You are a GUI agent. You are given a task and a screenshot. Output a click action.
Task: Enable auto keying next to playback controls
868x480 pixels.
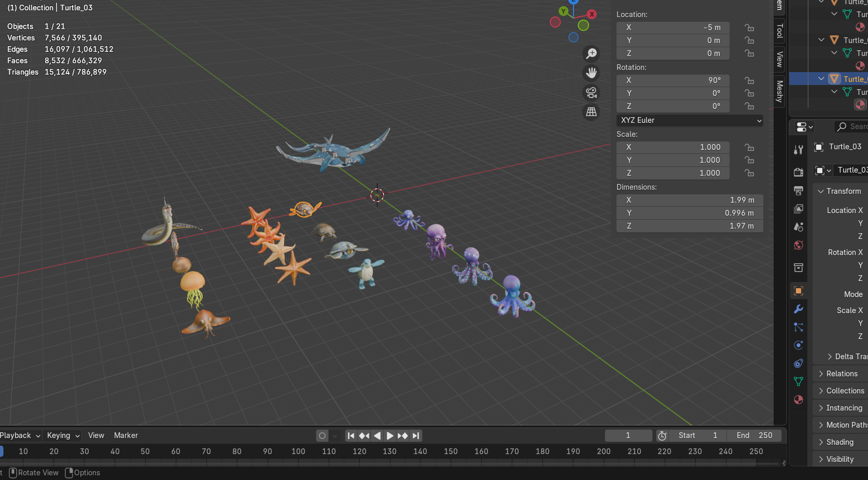(x=321, y=435)
